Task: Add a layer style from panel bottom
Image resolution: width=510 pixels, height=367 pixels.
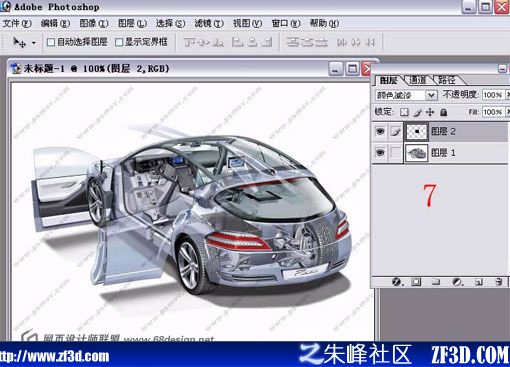Action: pyautogui.click(x=397, y=282)
